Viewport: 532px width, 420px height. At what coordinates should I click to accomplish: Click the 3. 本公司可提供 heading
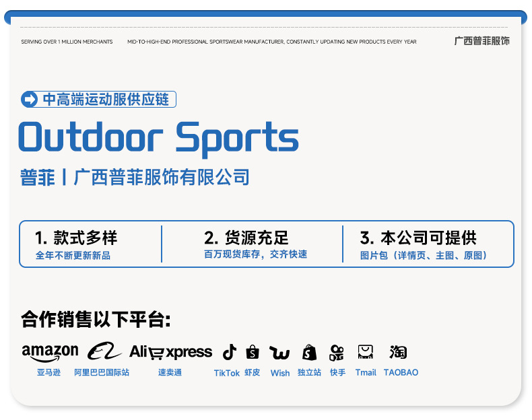point(418,238)
